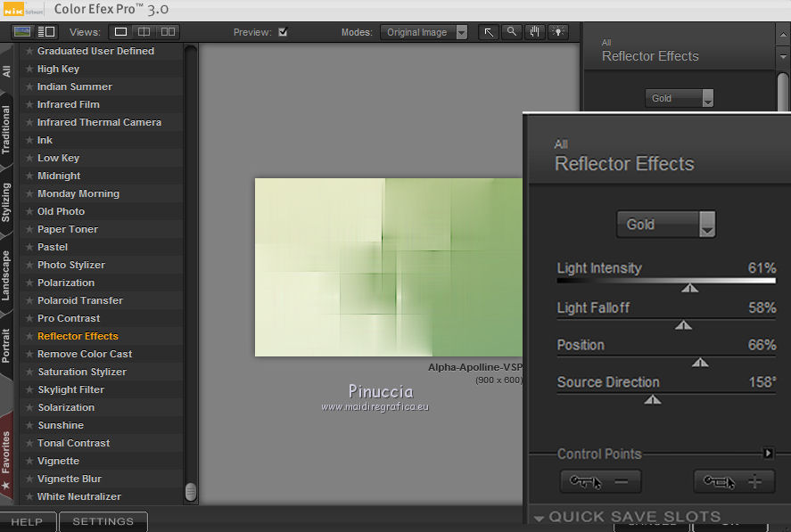
Task: Favorite the Sunshine filter star
Action: [x=29, y=425]
